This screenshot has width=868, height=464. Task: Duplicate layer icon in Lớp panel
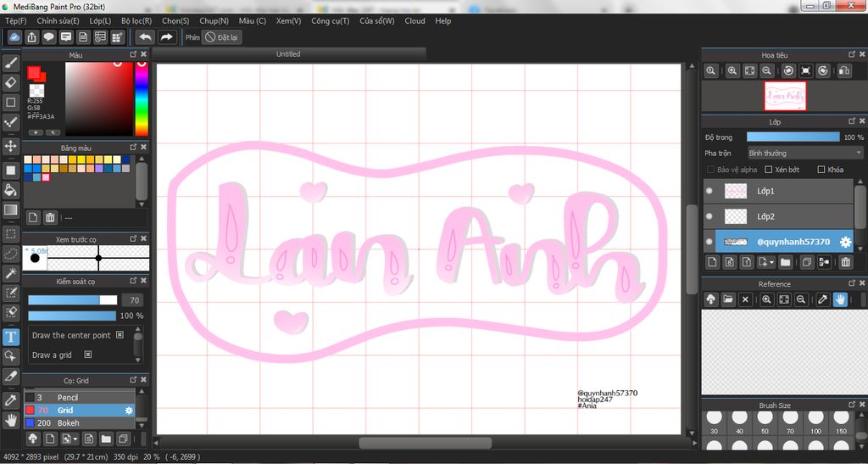tap(807, 262)
